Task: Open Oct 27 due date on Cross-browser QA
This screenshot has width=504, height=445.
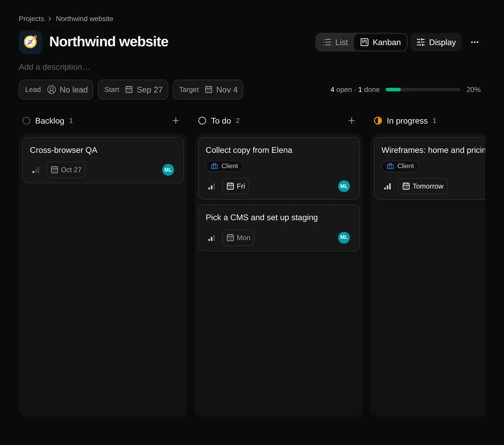Action: click(66, 170)
